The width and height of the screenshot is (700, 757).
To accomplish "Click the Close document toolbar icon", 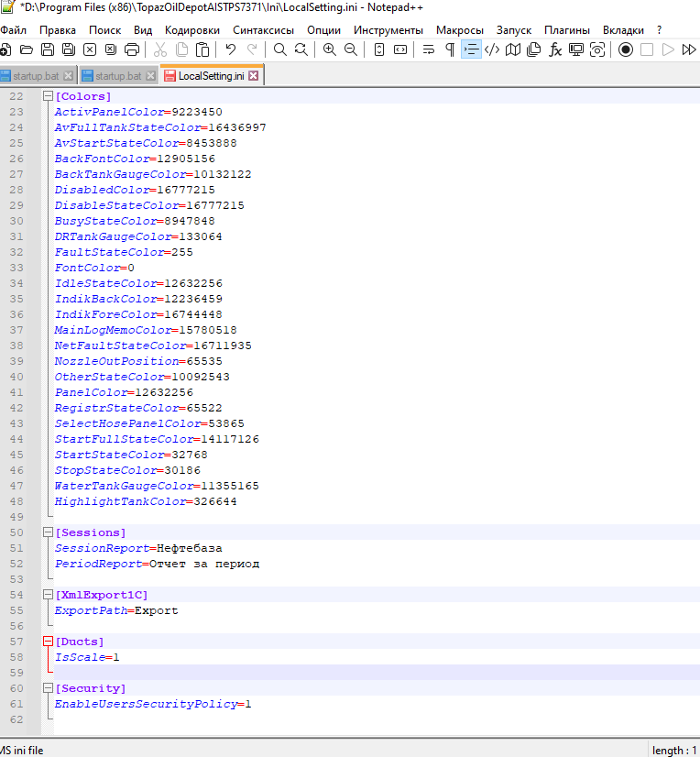I will click(x=90, y=49).
